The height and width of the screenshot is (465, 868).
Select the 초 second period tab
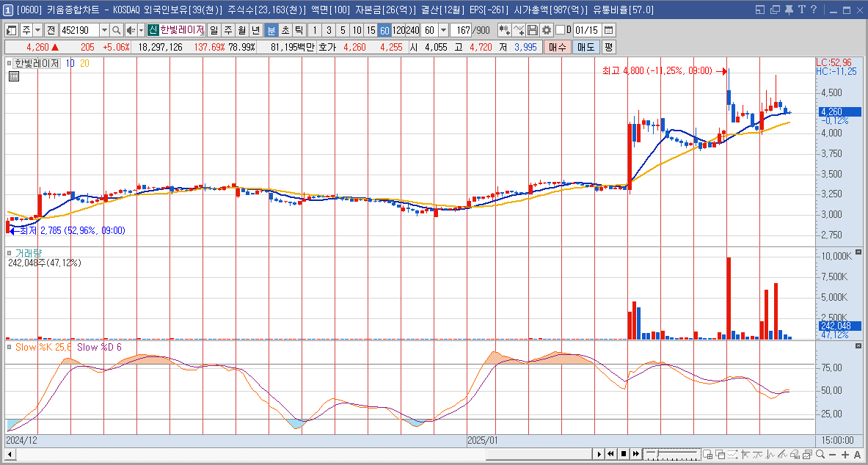[x=285, y=30]
